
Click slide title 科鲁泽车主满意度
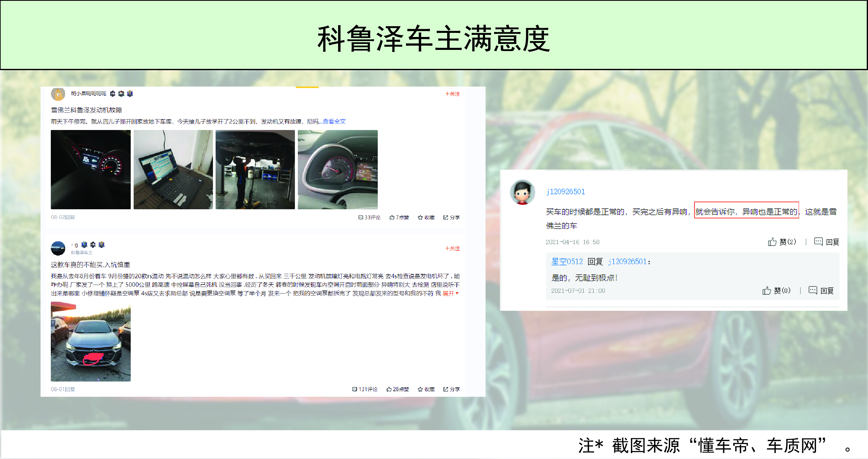click(x=434, y=38)
